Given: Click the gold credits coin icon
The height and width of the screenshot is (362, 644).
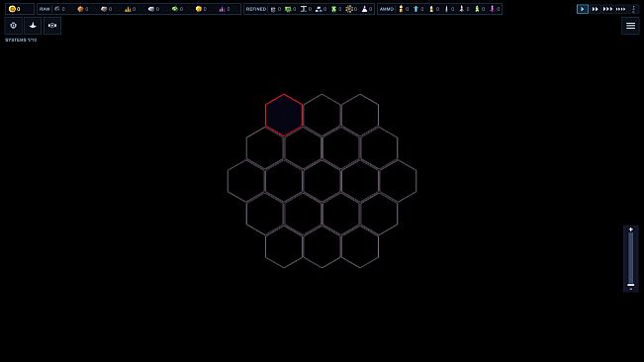Looking at the screenshot, I should pyautogui.click(x=12, y=9).
